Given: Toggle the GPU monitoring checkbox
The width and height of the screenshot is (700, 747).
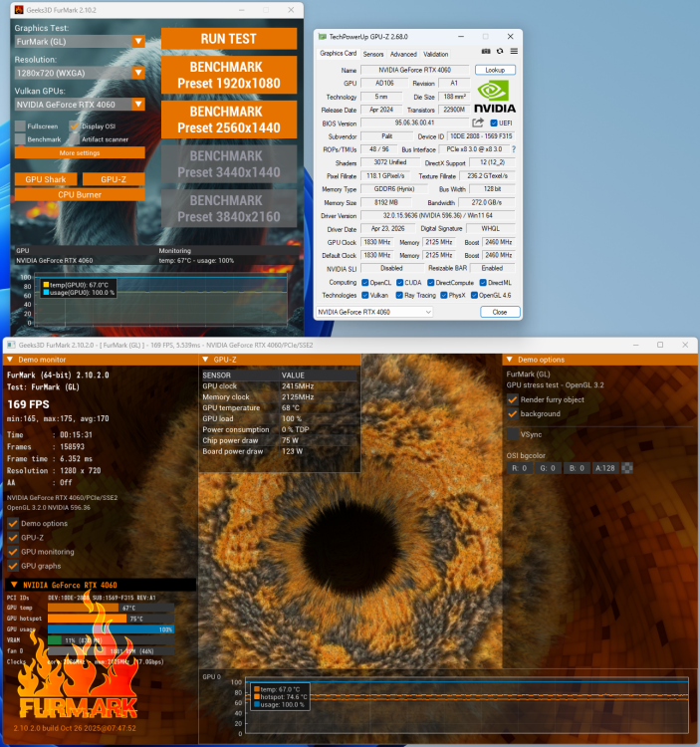Looking at the screenshot, I should [x=13, y=552].
